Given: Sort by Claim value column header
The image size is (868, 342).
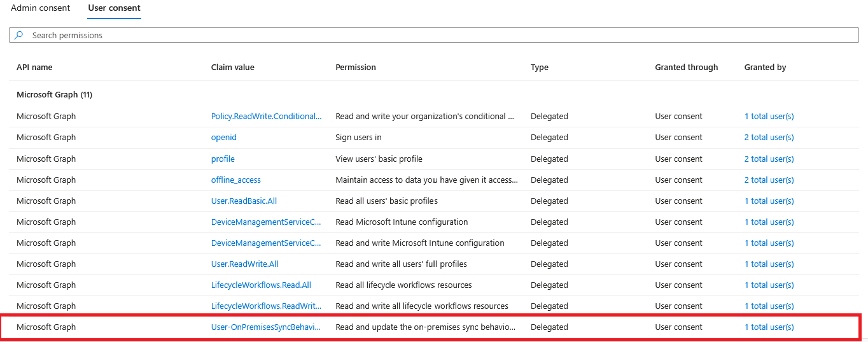Looking at the screenshot, I should 233,68.
